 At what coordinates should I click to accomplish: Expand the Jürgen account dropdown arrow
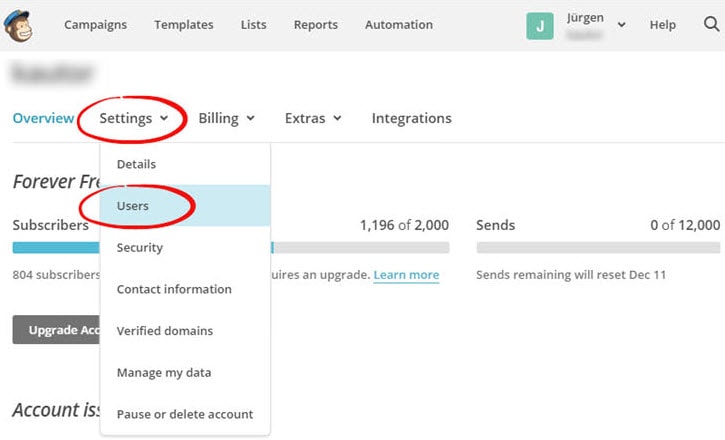click(622, 26)
